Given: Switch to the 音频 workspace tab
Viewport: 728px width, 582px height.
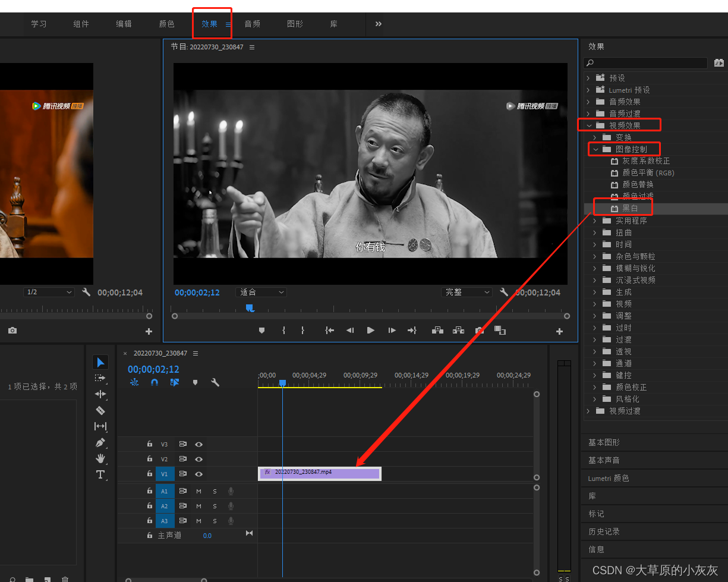Looking at the screenshot, I should point(252,24).
